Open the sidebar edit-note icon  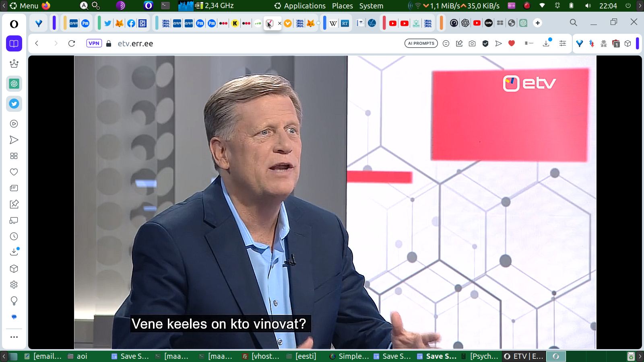[14, 204]
